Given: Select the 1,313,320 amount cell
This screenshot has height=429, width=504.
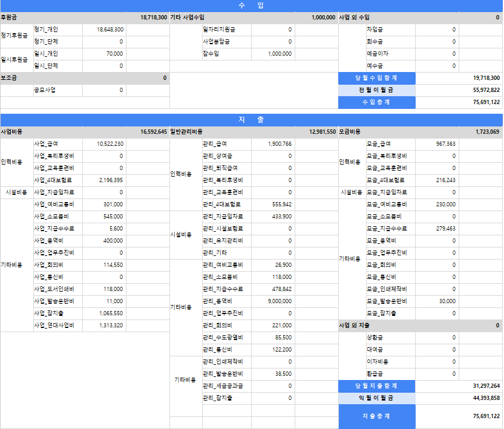Looking at the screenshot, I should pos(104,326).
